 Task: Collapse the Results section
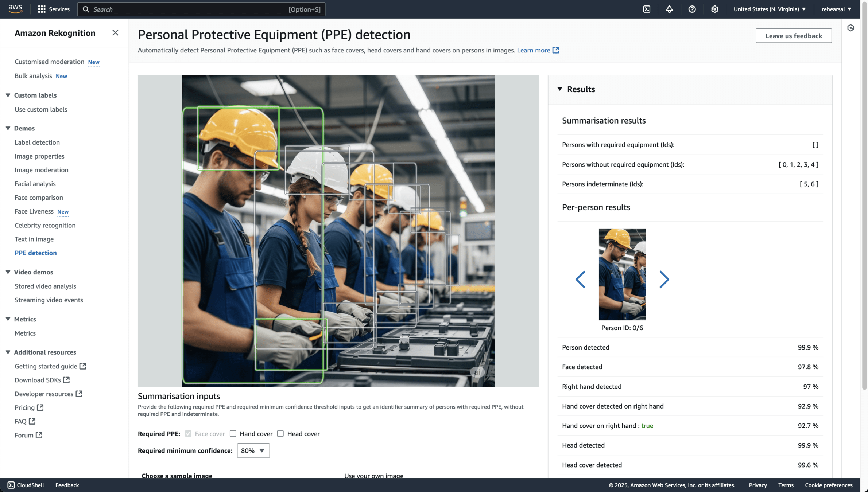560,89
